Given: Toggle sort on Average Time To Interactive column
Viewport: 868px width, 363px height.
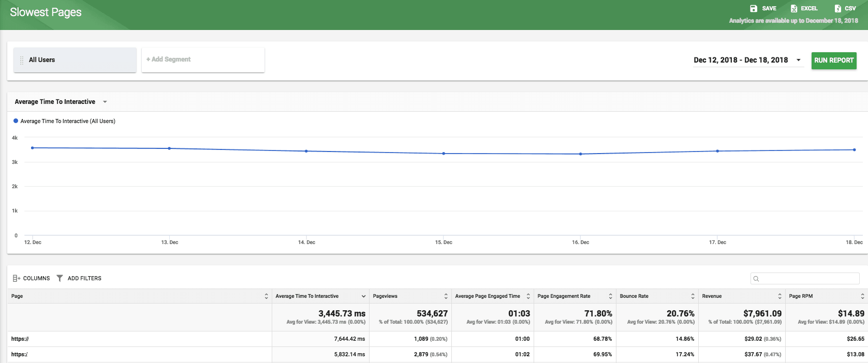Looking at the screenshot, I should 363,296.
